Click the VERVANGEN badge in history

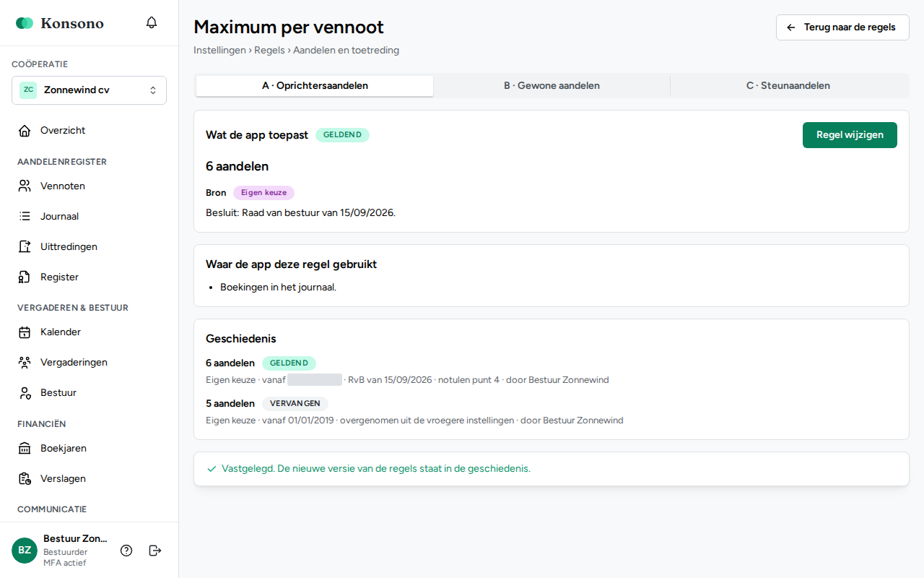295,404
